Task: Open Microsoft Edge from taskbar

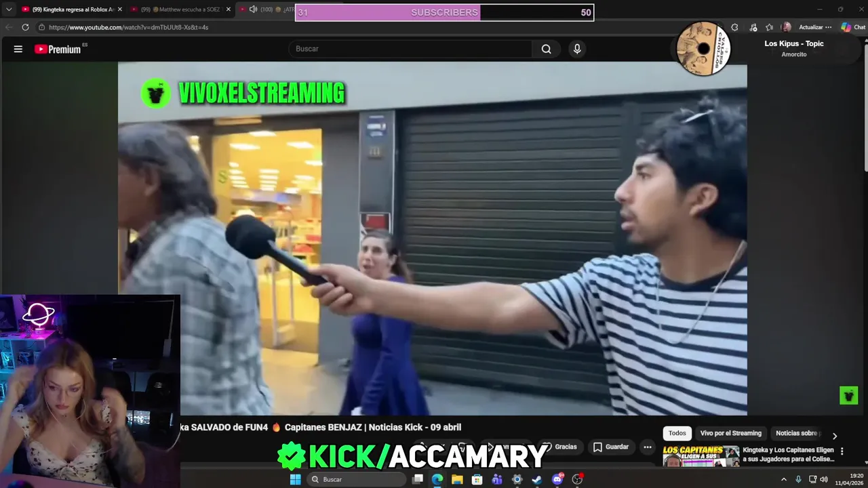Action: 437,479
